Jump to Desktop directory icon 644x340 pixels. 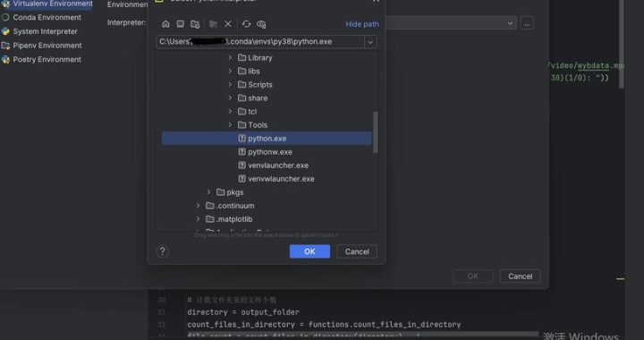point(181,24)
